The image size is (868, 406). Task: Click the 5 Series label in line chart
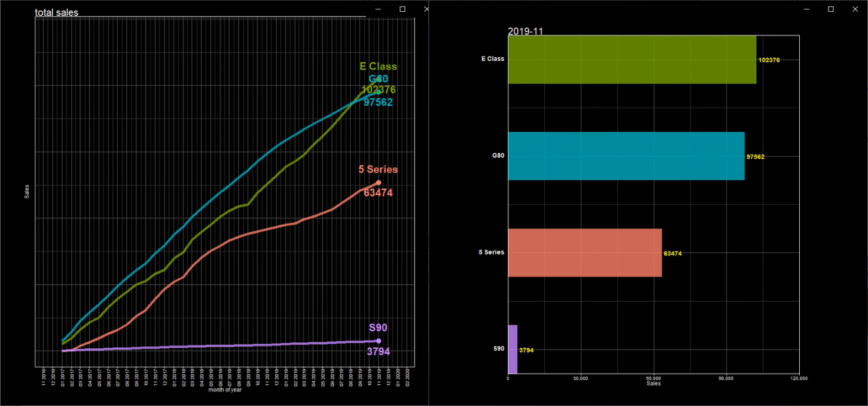378,169
